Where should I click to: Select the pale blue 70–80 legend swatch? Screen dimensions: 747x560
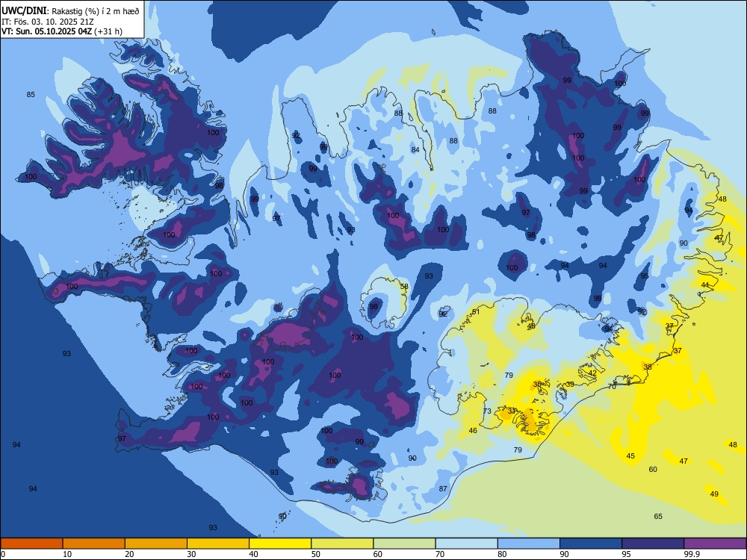pos(466,544)
